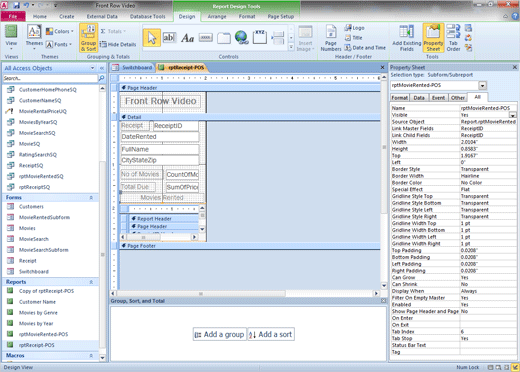Choose the Label (Aa) control
This screenshot has width=520, height=372.
click(x=187, y=38)
